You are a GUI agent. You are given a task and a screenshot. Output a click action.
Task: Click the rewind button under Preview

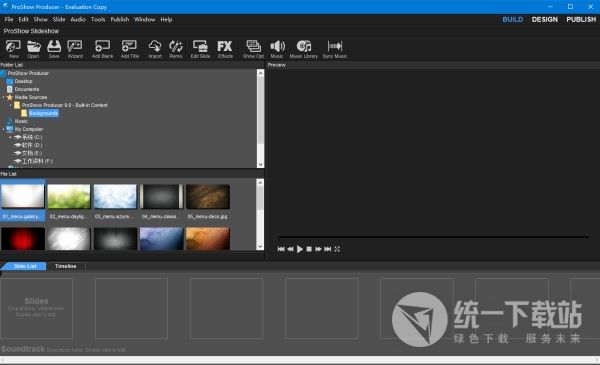pos(290,249)
